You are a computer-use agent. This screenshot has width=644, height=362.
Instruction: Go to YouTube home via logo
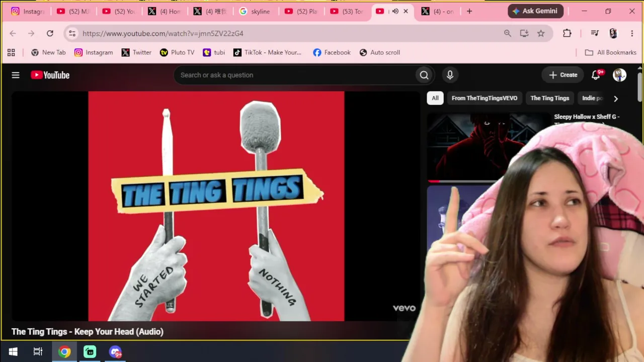tap(50, 75)
